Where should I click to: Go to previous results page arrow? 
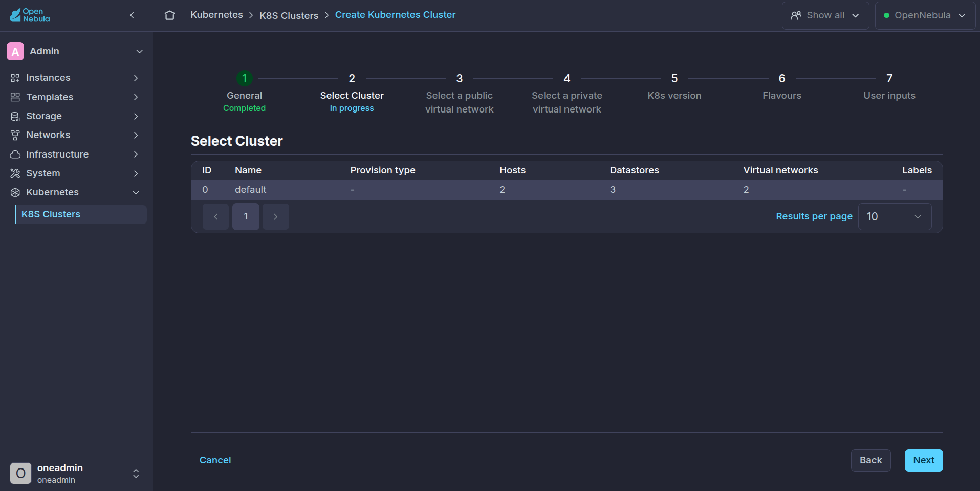[x=215, y=216]
